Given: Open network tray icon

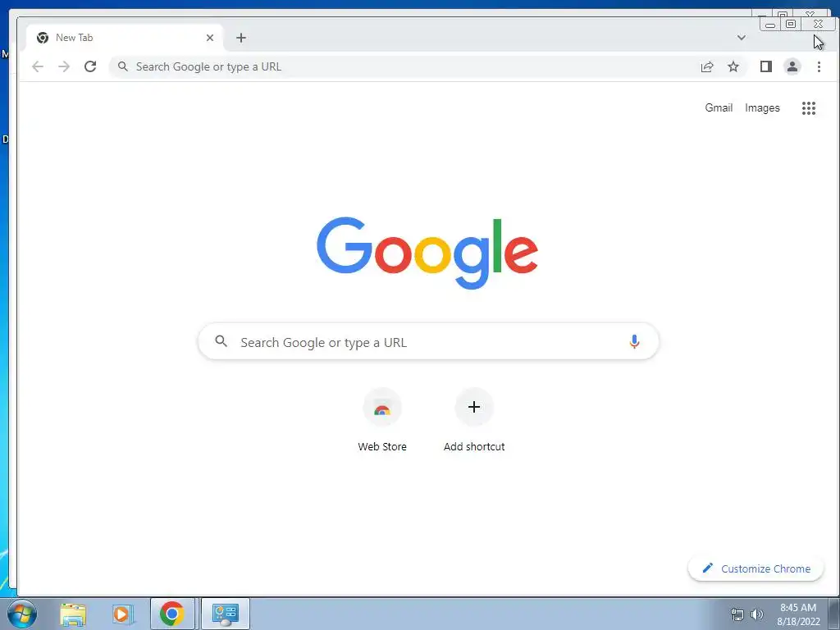Looking at the screenshot, I should pos(737,614).
